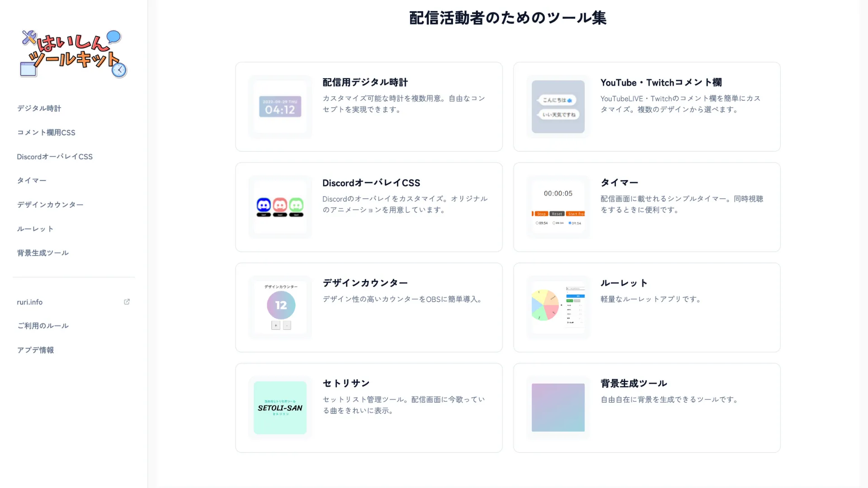Viewport: 868px width, 488px height.
Task: Open the タイマー card title
Action: [x=619, y=183]
